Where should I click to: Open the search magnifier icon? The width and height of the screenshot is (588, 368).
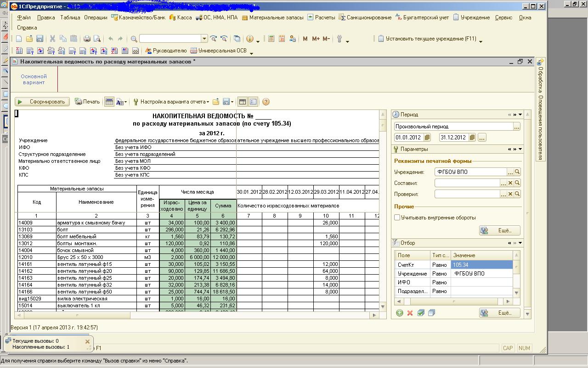point(134,39)
